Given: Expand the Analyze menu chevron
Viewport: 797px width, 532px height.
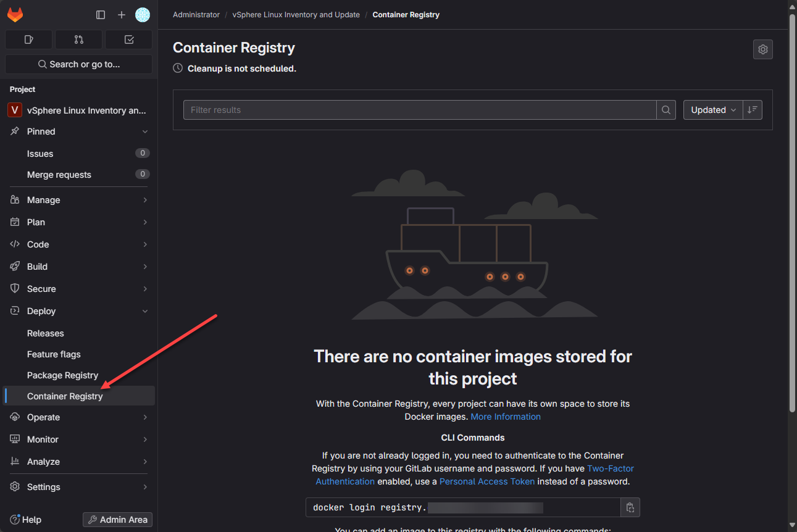Looking at the screenshot, I should (145, 462).
